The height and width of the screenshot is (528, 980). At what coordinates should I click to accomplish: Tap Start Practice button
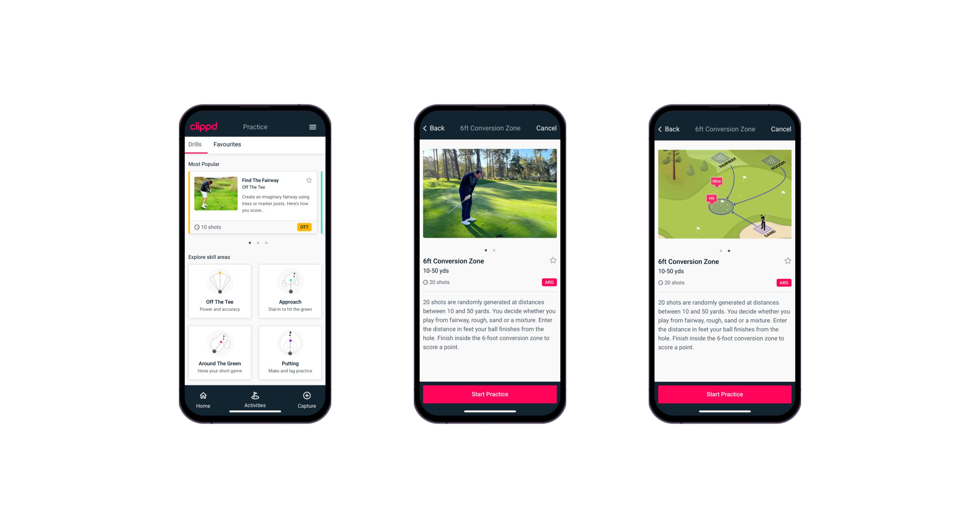489,394
